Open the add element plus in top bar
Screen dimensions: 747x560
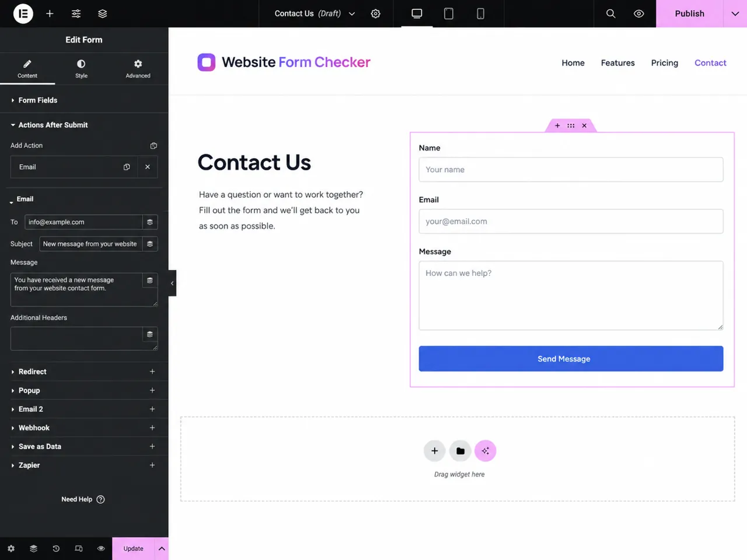coord(50,13)
